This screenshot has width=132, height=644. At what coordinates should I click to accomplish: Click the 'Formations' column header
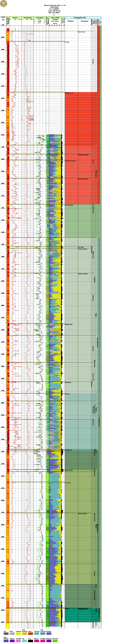85,21
